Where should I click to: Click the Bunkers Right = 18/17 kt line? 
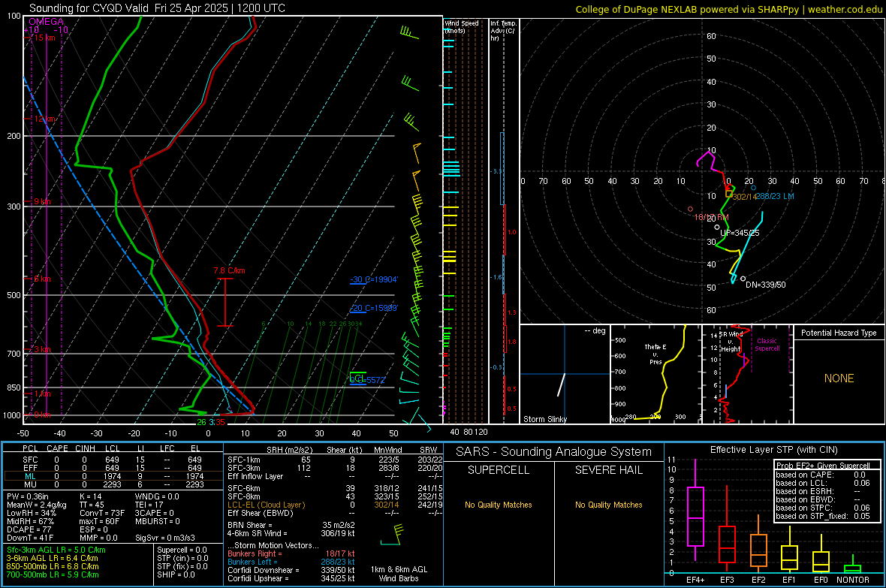(291, 553)
